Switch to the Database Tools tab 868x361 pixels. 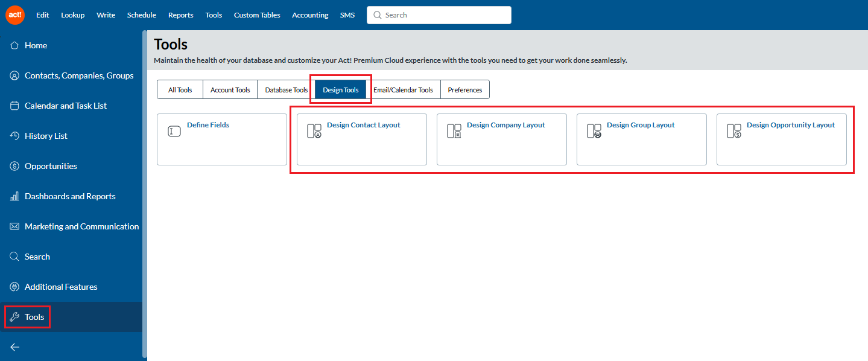tap(287, 89)
